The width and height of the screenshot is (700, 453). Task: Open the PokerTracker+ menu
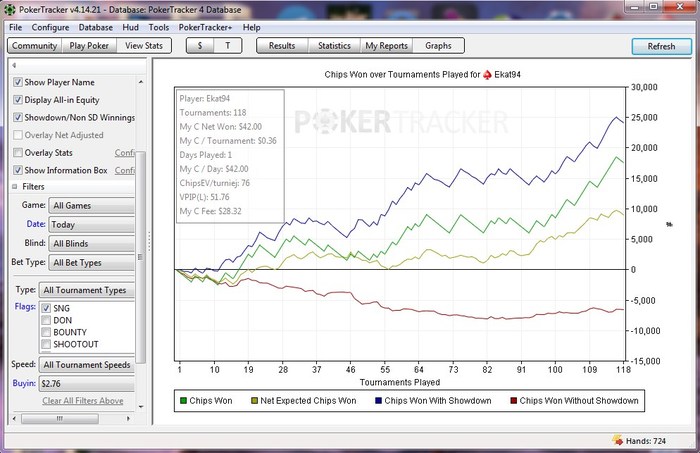(x=205, y=27)
